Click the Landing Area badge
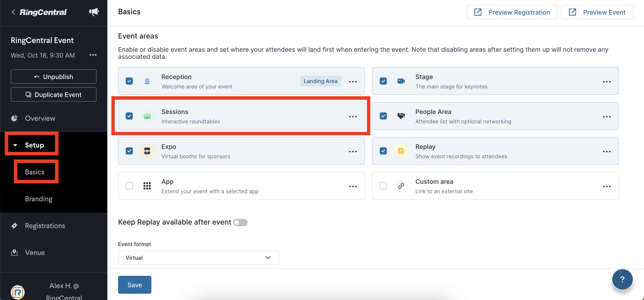Screen dimensions: 644x300 320,81
